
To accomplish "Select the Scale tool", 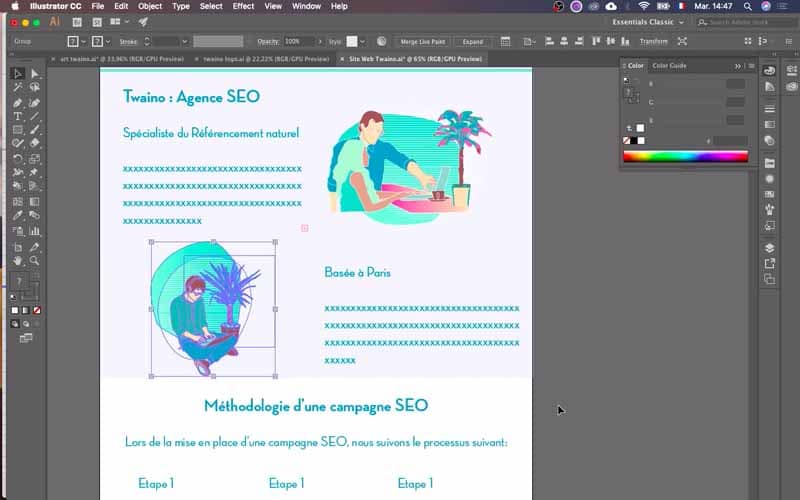I will point(35,159).
